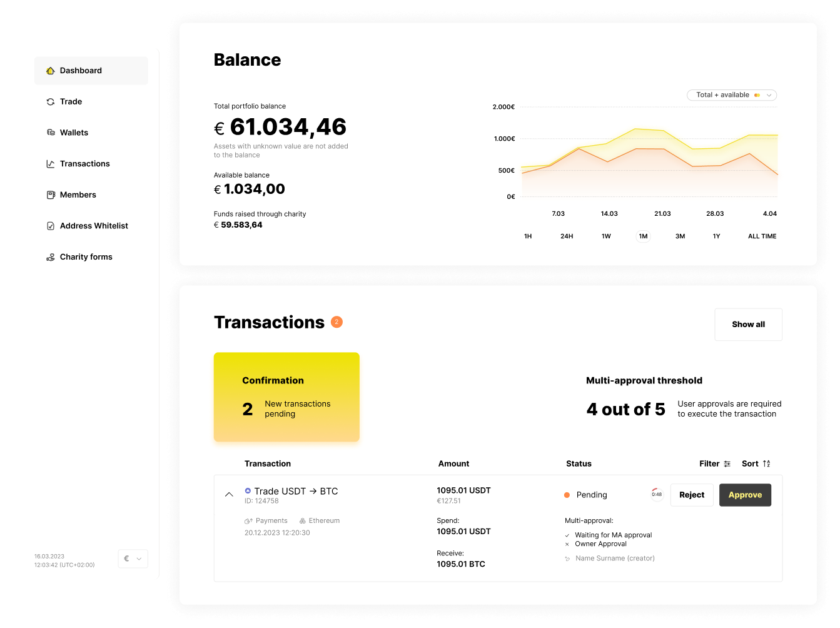Toggle the Pending status indicator dot

pyautogui.click(x=566, y=494)
